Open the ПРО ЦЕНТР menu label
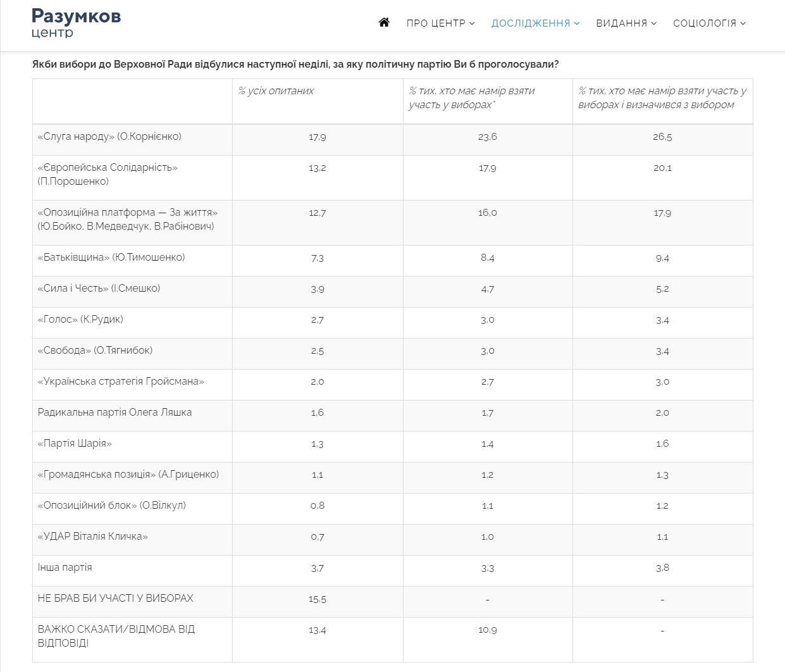This screenshot has width=785, height=672. point(436,23)
